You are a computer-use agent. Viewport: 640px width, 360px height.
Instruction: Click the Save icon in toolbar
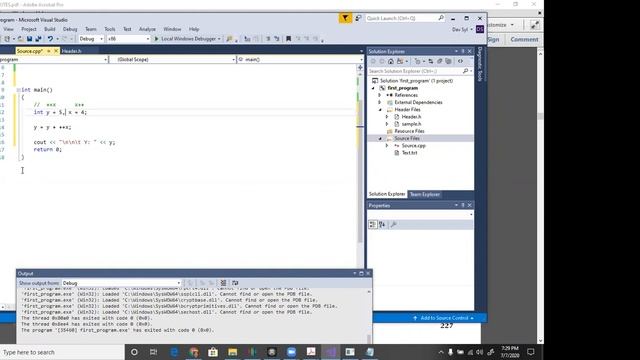coord(29,39)
